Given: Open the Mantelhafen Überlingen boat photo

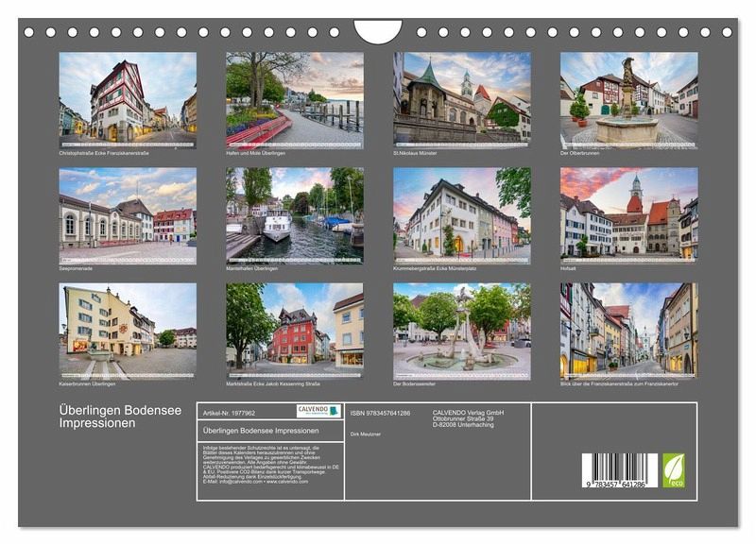Looking at the screenshot, I should (x=295, y=216).
